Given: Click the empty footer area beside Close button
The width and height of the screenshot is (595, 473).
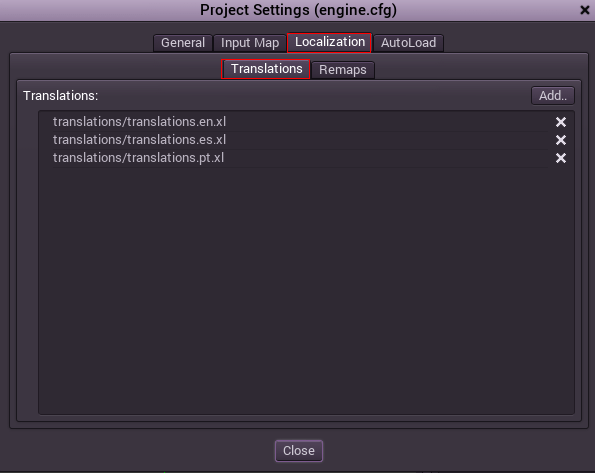Looking at the screenshot, I should pos(455,451).
